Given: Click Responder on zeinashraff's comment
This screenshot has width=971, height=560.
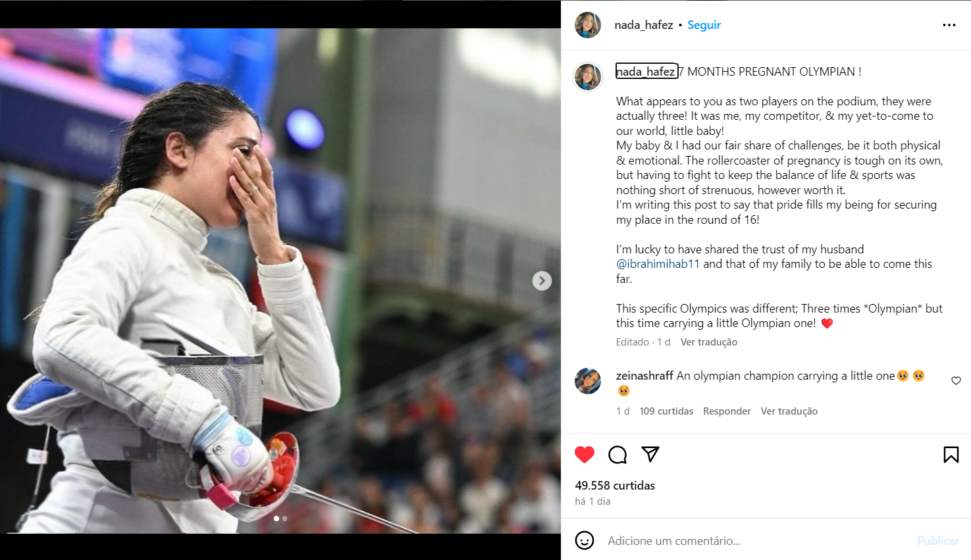Looking at the screenshot, I should click(x=727, y=411).
